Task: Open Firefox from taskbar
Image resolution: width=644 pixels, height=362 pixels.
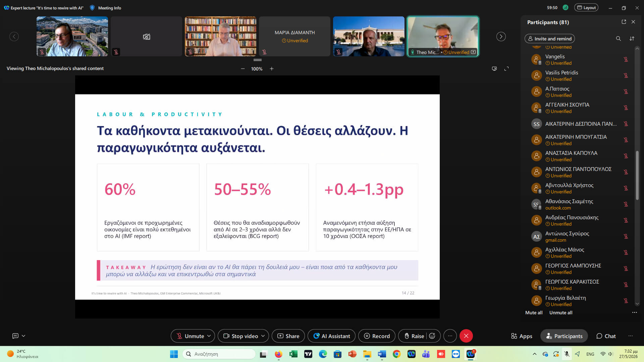Action: coord(278,354)
